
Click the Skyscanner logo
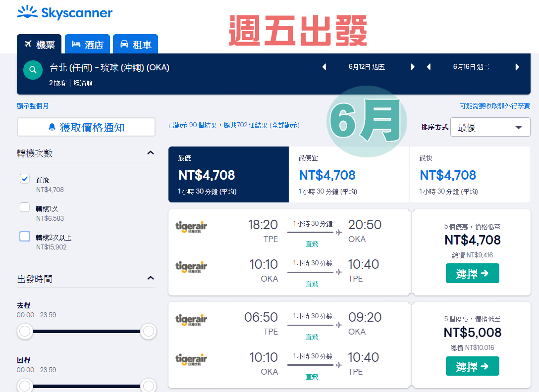[x=64, y=13]
